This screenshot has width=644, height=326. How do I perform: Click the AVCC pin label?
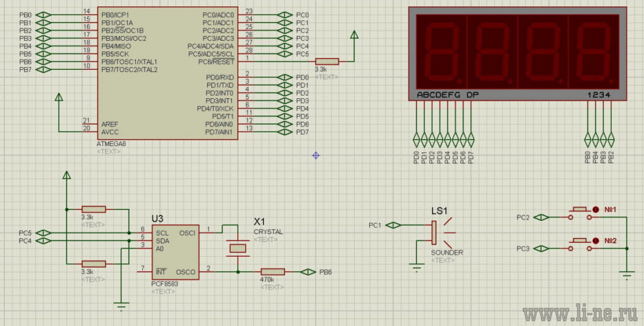tap(109, 132)
